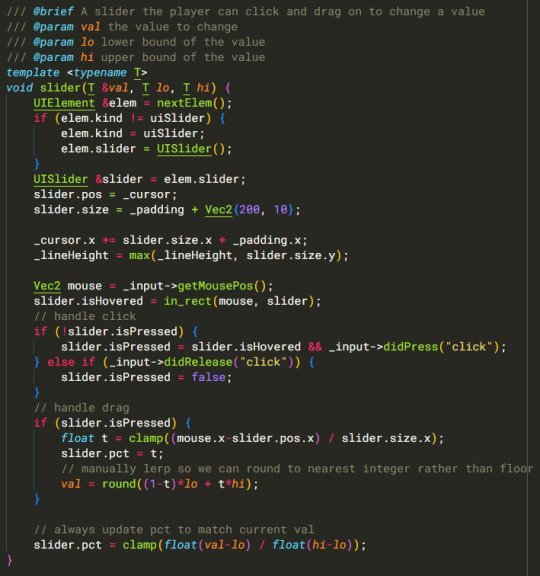Click 'slider.isHovered' at the assignment start
Image resolution: width=540 pixels, height=576 pixels.
(88, 301)
